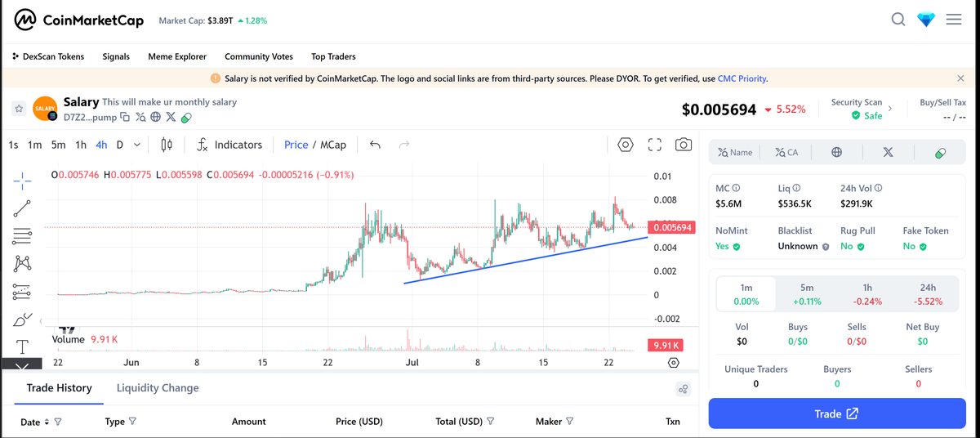Open chart settings hexagon icon
Screen dimensions: 980x438
click(626, 145)
